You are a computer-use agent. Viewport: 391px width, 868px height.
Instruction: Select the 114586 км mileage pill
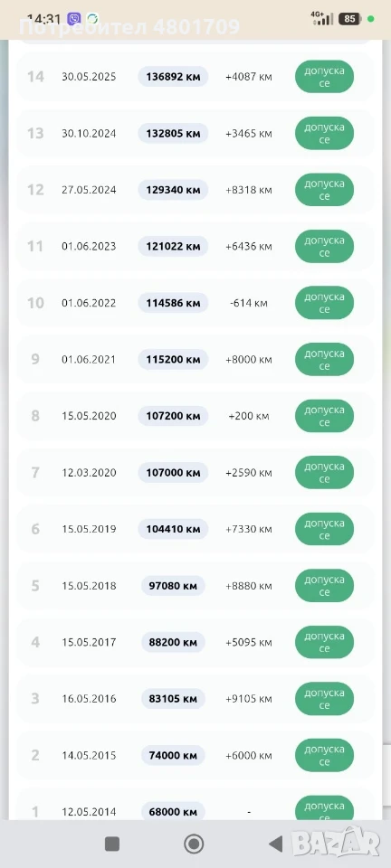pos(173,303)
